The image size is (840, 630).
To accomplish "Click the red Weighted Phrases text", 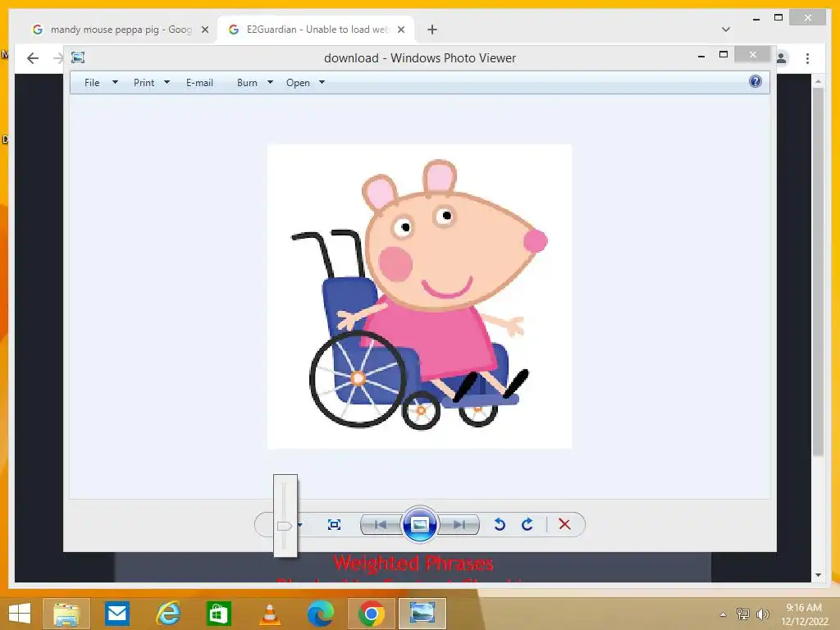I will pos(413,563).
